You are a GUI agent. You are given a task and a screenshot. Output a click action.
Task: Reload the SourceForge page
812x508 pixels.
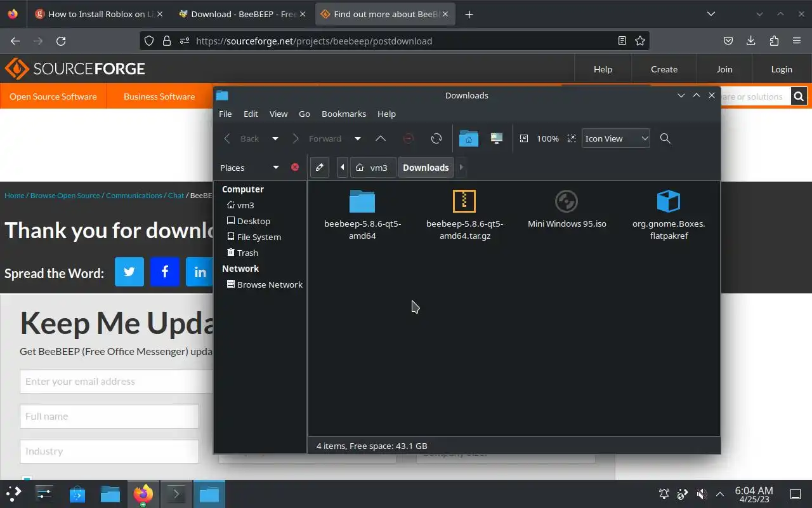click(61, 41)
